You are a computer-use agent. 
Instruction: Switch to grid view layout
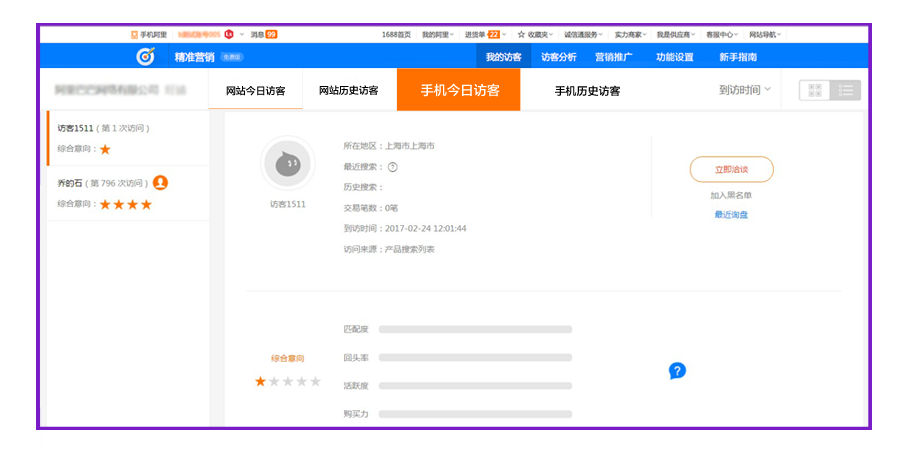coord(814,90)
